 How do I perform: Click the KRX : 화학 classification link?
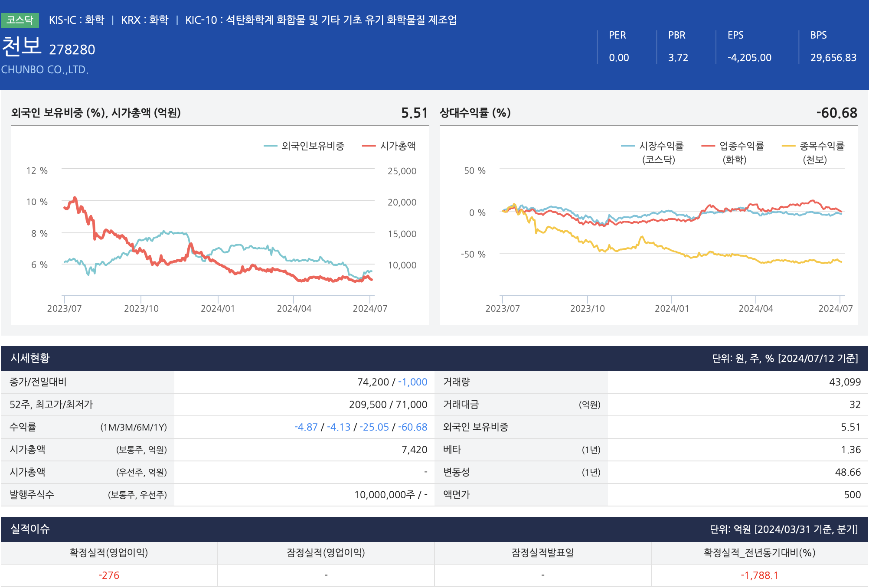[144, 20]
